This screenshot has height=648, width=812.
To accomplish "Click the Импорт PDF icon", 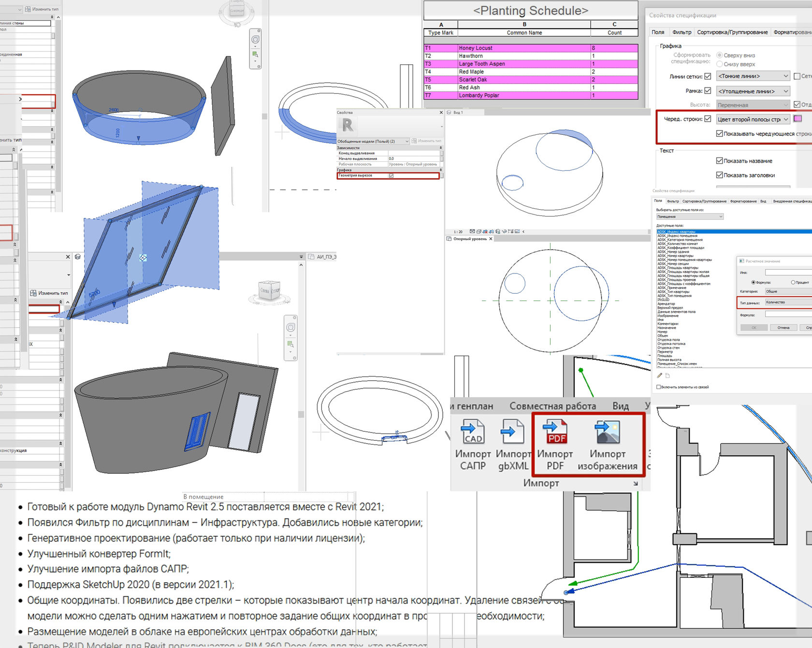I will pos(555,432).
